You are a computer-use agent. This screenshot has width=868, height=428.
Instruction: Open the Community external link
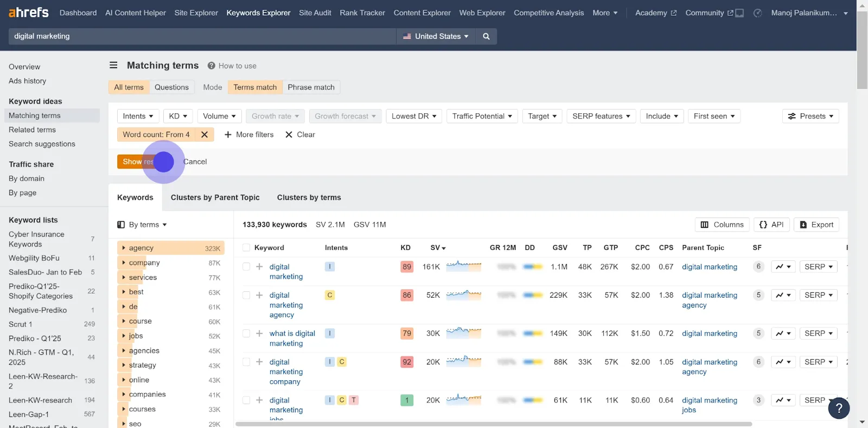tap(709, 12)
